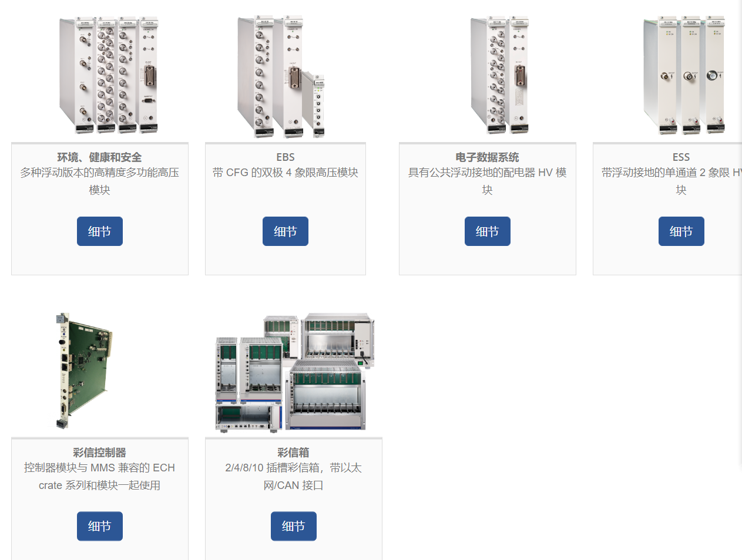Screen dimensions: 742x560
Task: Select the ESS title text
Action: (681, 157)
